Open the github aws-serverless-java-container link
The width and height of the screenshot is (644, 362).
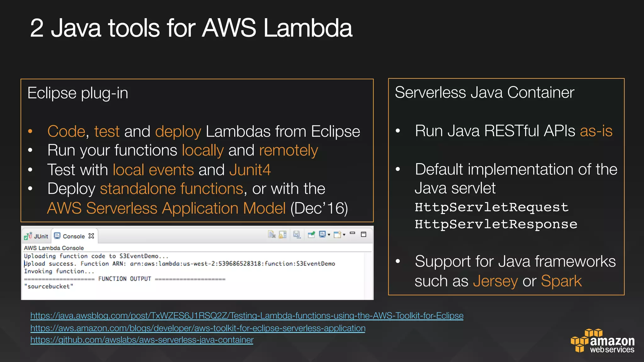point(142,340)
